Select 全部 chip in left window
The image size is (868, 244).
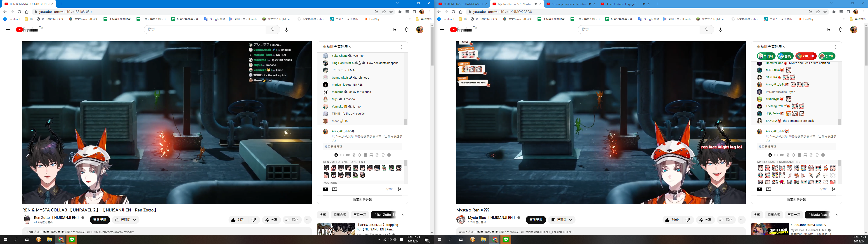point(323,215)
